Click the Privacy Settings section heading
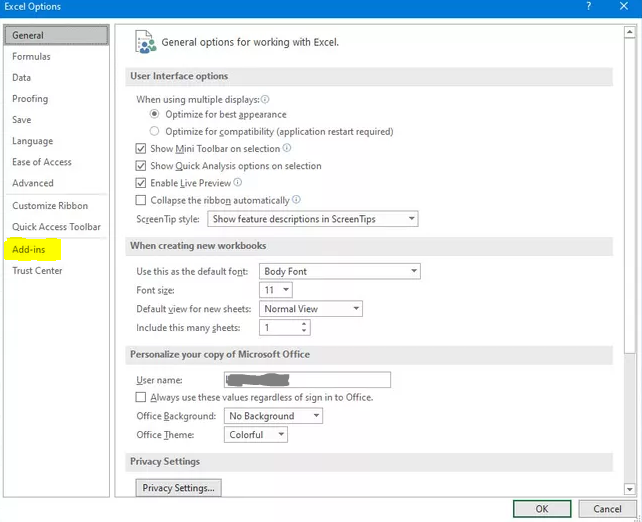This screenshot has height=522, width=642. coord(165,461)
